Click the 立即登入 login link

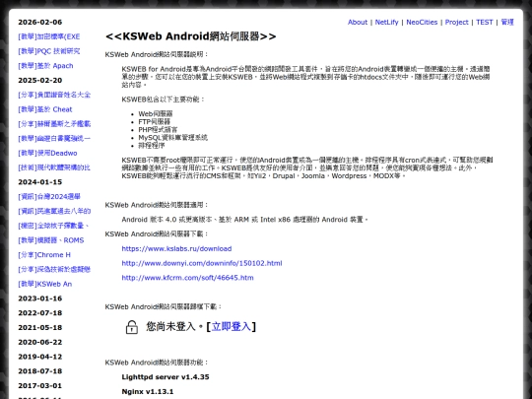[x=232, y=326]
